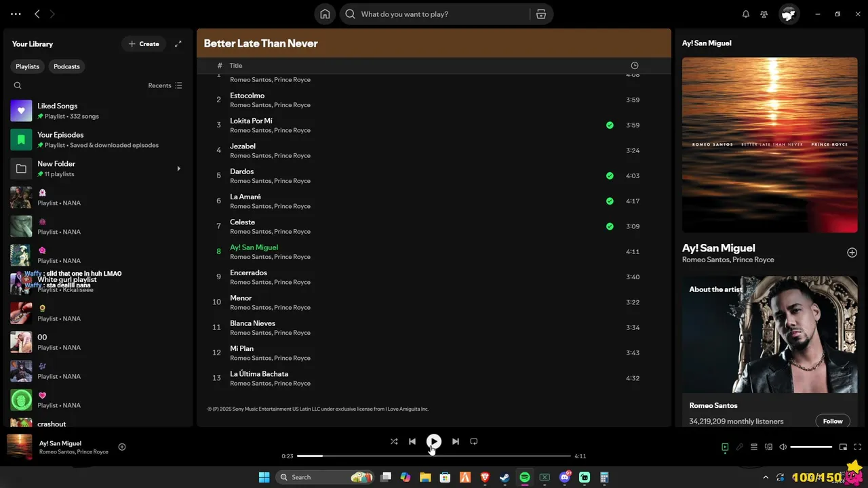Open the Windows Start menu
Image resolution: width=868 pixels, height=488 pixels.
(264, 478)
